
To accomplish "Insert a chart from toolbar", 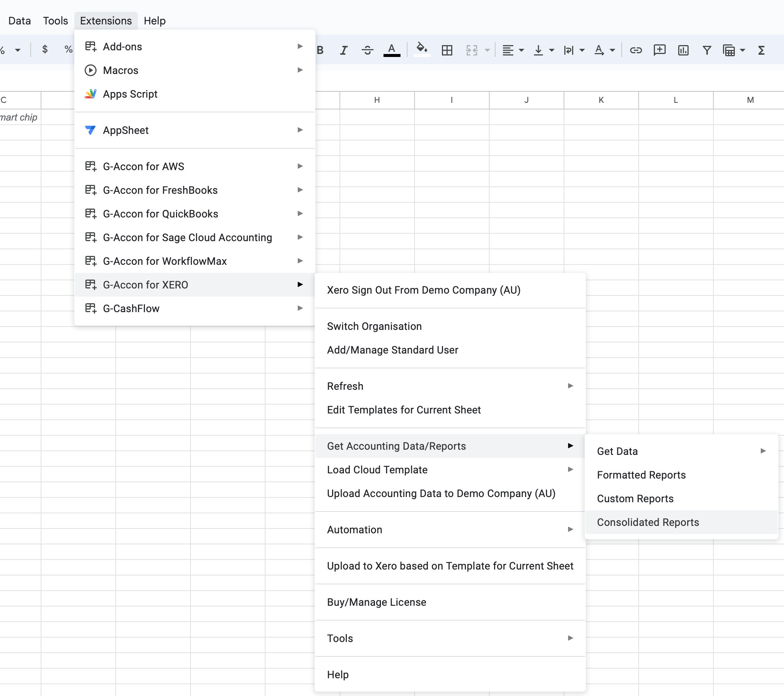I will pos(683,50).
